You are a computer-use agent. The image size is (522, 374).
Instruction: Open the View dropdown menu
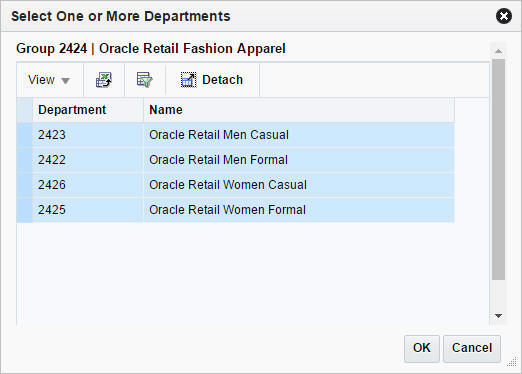(49, 80)
